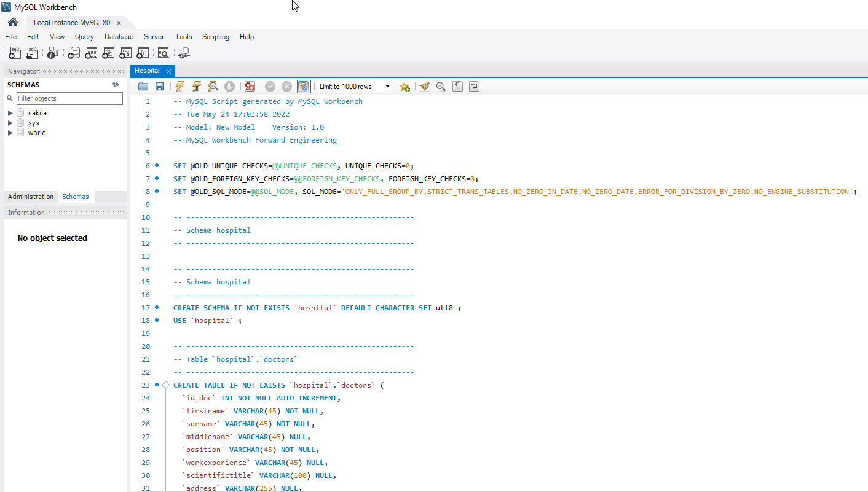This screenshot has height=492, width=868.
Task: Click the Filter objects search field
Action: coord(69,98)
